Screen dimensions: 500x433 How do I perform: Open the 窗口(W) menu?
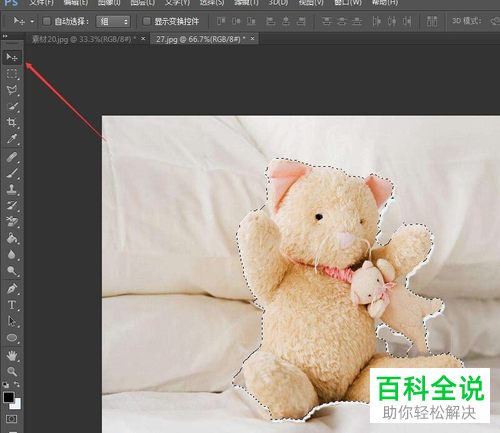click(x=348, y=3)
